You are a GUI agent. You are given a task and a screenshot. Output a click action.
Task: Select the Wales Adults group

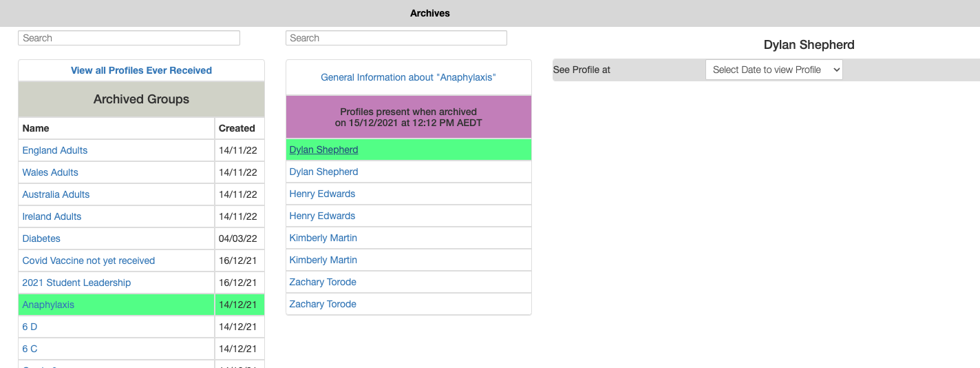(50, 172)
